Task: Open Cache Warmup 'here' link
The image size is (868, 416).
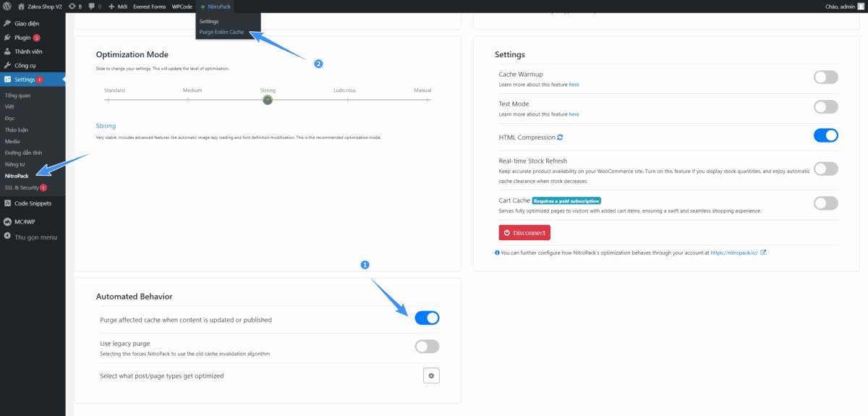Action: (x=574, y=85)
